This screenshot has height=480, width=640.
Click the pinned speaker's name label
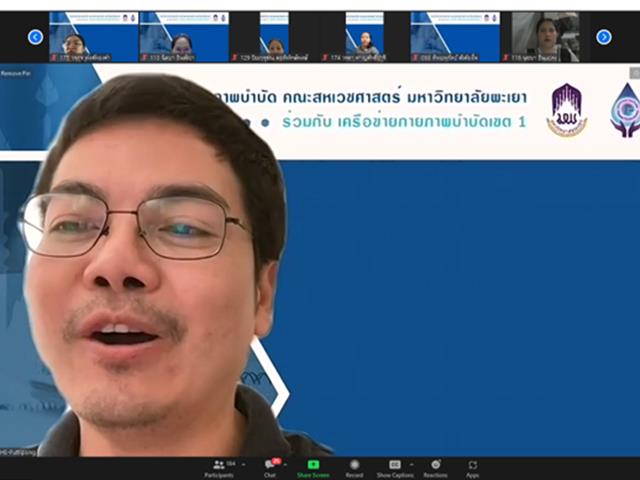coord(19,452)
